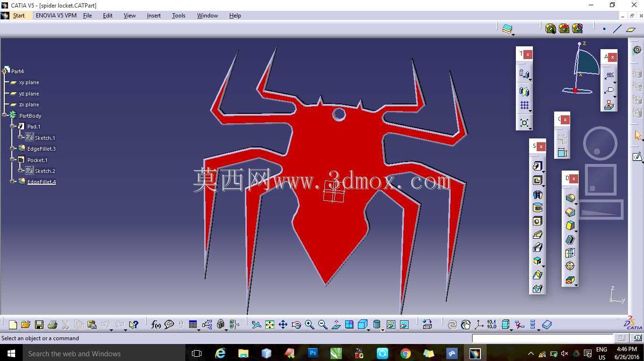Select the Scaling tool icon
Screen dimensions: 644x361
(524, 123)
